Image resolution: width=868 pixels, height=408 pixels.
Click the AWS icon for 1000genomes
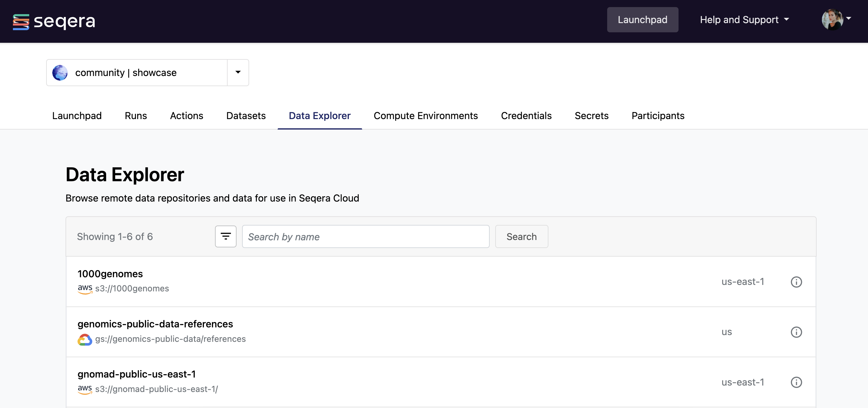[x=85, y=289]
